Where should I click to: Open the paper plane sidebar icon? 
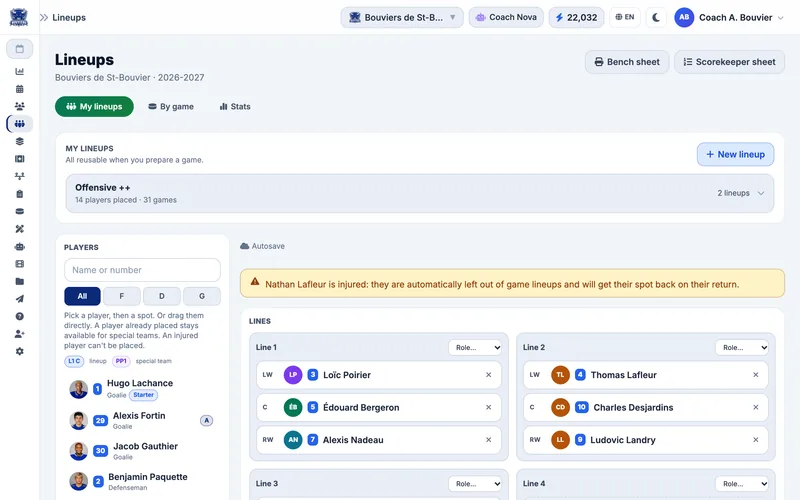19,299
